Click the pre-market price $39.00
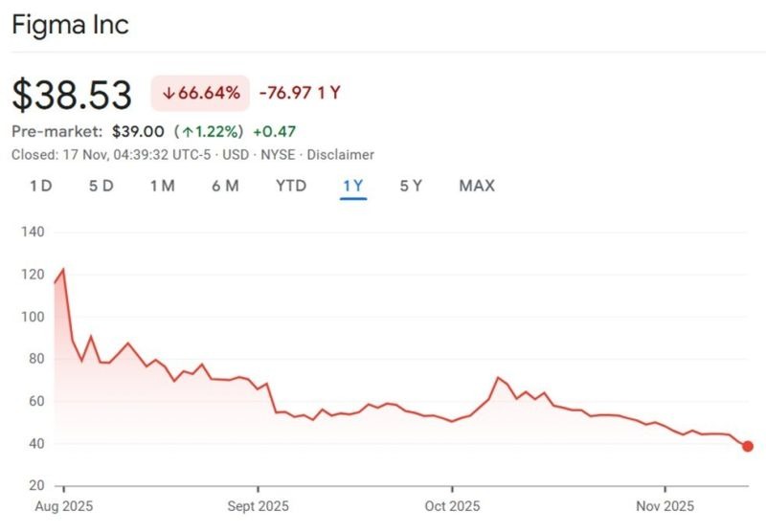The width and height of the screenshot is (766, 532). (138, 131)
